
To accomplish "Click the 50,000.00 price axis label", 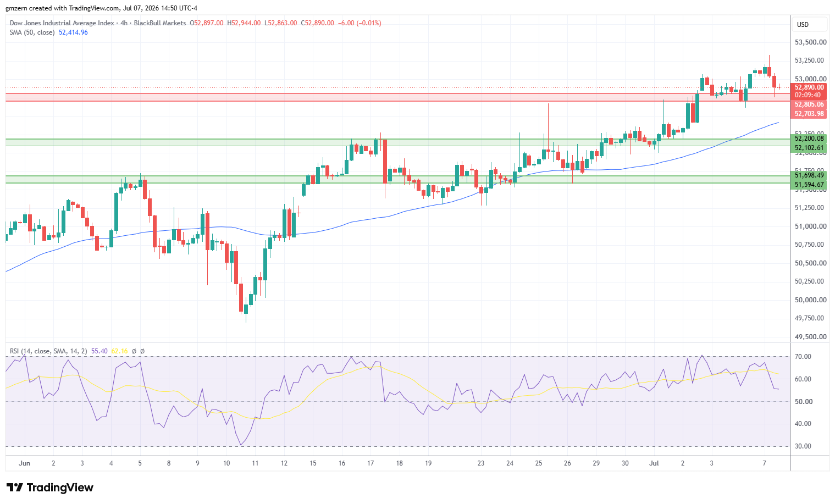I will (x=811, y=300).
